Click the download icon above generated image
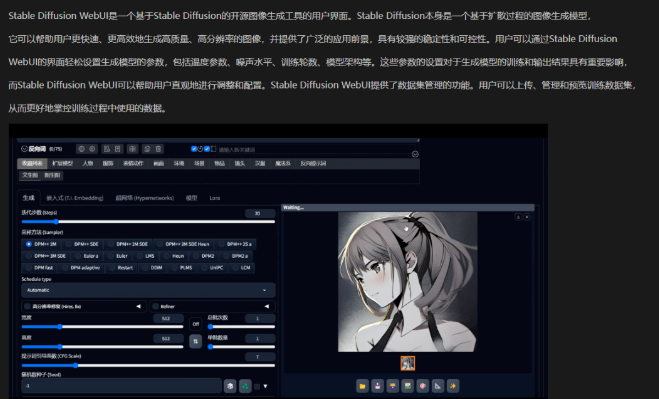Viewport: 659px width, 399px height. click(518, 217)
